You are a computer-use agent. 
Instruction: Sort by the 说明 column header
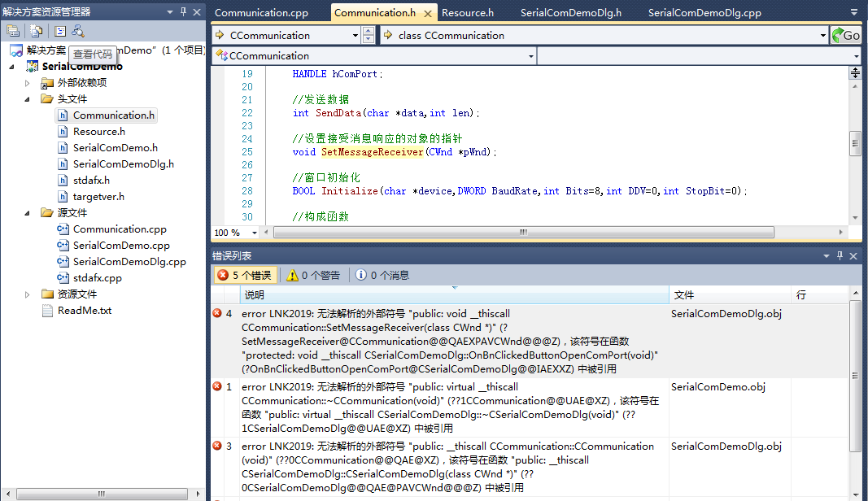[454, 295]
